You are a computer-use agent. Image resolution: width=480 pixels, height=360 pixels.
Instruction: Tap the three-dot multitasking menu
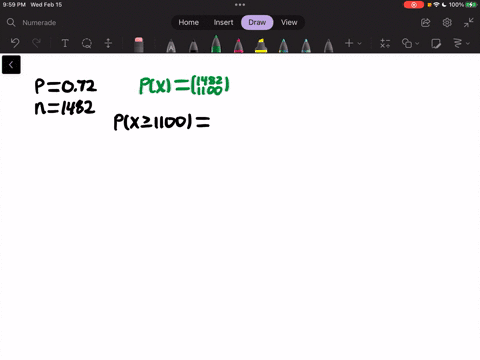[240, 5]
